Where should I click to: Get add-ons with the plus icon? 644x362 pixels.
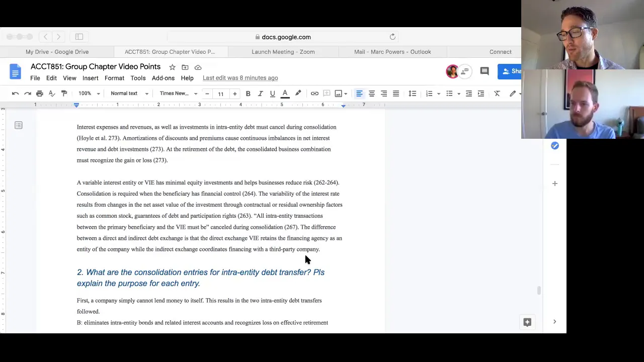[554, 184]
